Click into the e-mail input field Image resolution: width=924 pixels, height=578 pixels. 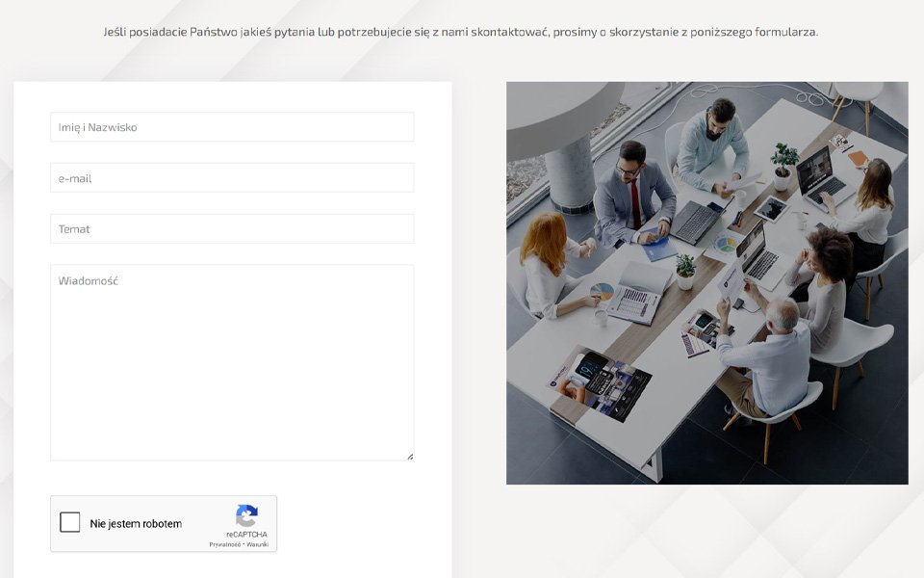(232, 178)
